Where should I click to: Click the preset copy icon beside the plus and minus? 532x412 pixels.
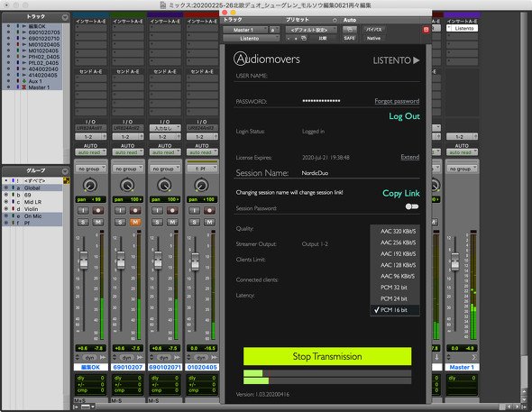point(304,39)
